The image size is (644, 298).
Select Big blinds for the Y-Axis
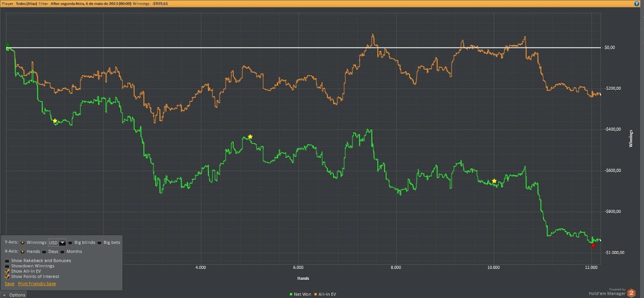(70, 242)
